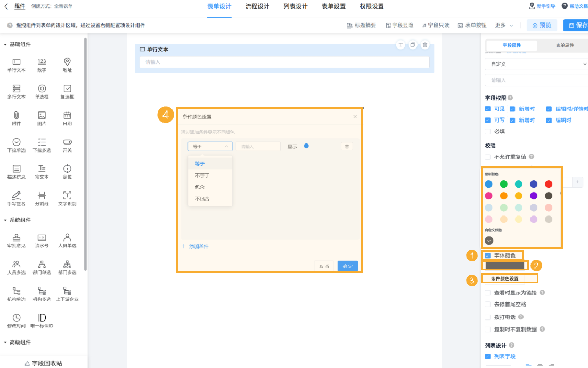Screen dimensions: 588x368
Task: Pick the red preset color swatch
Action: (x=549, y=184)
